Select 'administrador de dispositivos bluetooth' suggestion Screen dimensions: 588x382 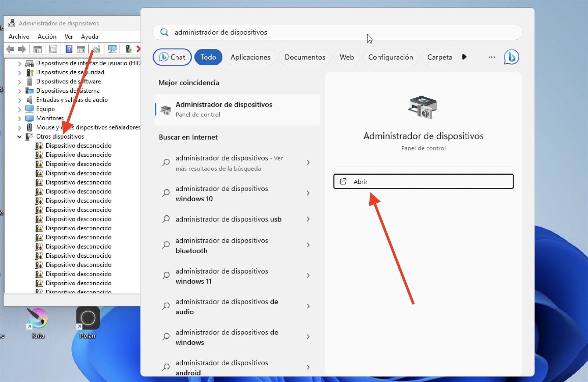tap(237, 245)
